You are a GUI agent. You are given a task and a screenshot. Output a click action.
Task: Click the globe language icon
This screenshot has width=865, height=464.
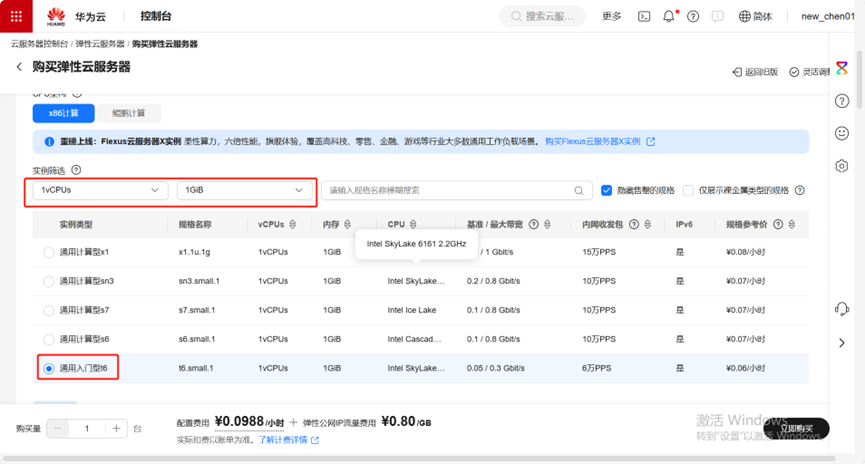coord(744,17)
